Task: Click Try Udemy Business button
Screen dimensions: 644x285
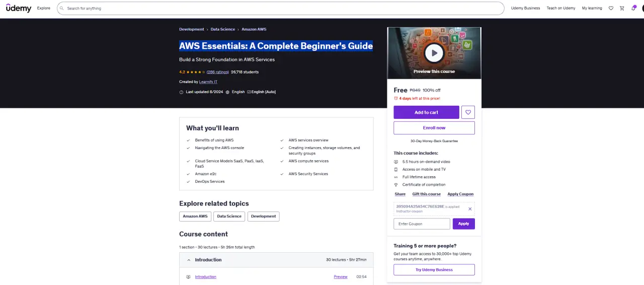Action: (x=434, y=270)
